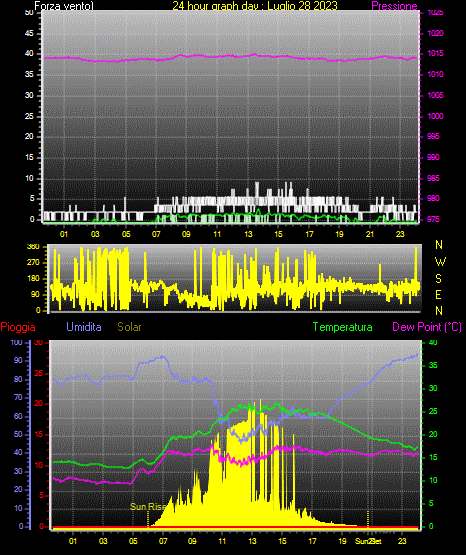
Task: Click the 100 value on the humidity axis
Action: coord(17,342)
